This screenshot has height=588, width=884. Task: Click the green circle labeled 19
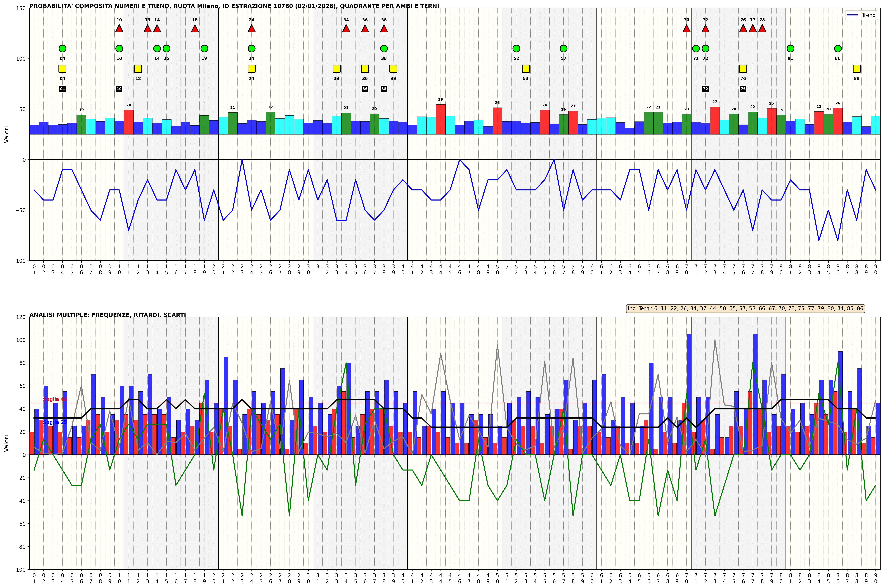tap(204, 48)
